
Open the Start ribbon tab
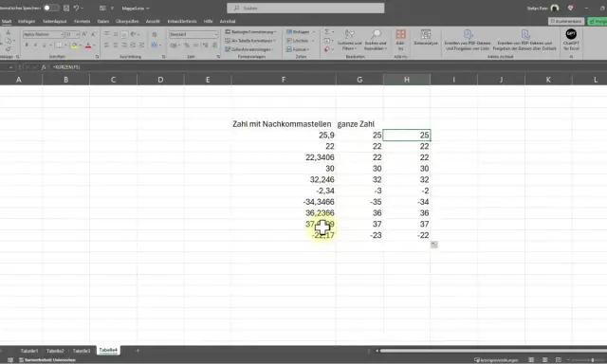click(7, 21)
